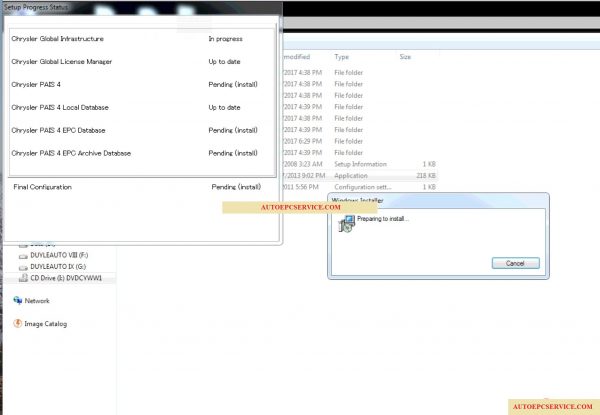Click the Windows Installer package icon
The width and height of the screenshot is (600, 415).
click(347, 224)
